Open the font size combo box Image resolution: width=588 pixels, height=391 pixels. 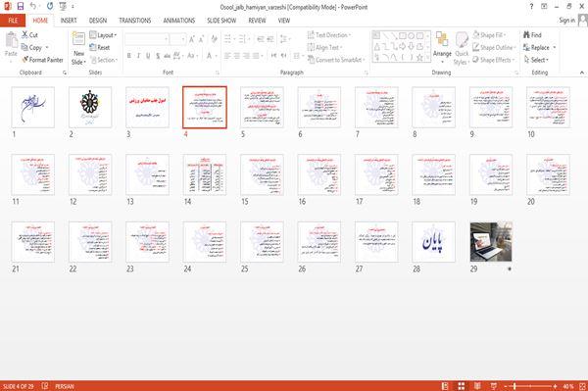coord(177,39)
